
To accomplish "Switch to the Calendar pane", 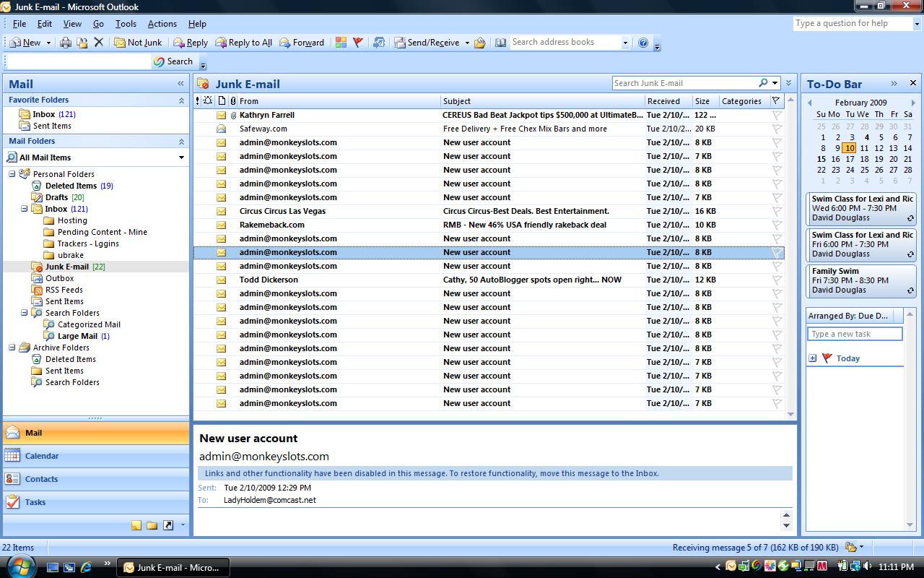I will coord(42,456).
